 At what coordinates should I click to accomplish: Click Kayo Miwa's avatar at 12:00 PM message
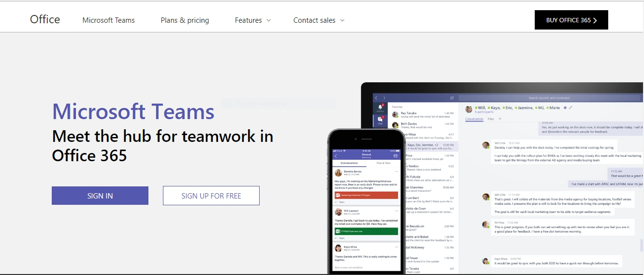[485, 260]
